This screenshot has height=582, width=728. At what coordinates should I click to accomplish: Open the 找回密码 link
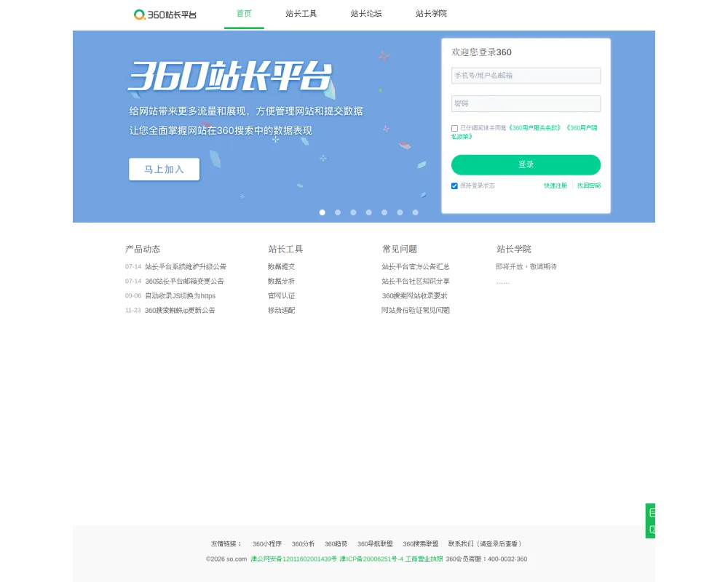(x=589, y=186)
